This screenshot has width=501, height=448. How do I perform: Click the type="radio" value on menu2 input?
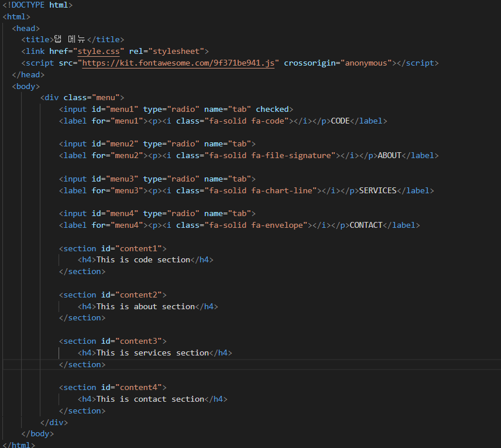(183, 144)
